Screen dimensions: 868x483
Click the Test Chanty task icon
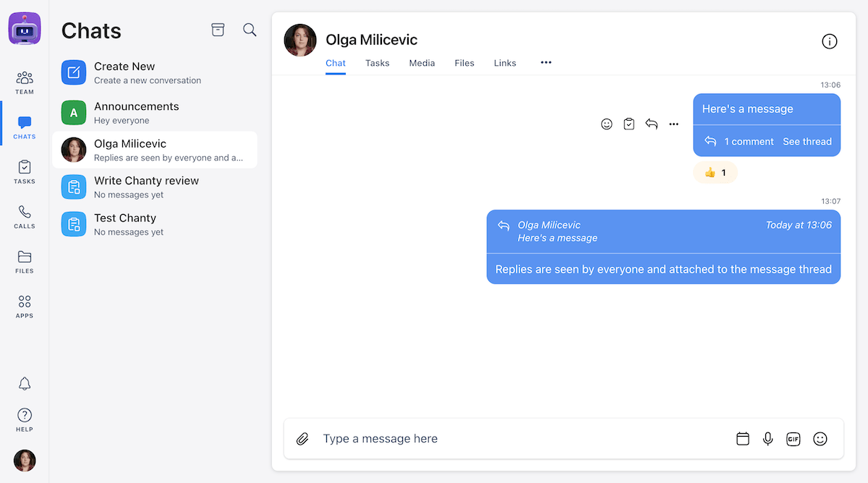coord(74,224)
